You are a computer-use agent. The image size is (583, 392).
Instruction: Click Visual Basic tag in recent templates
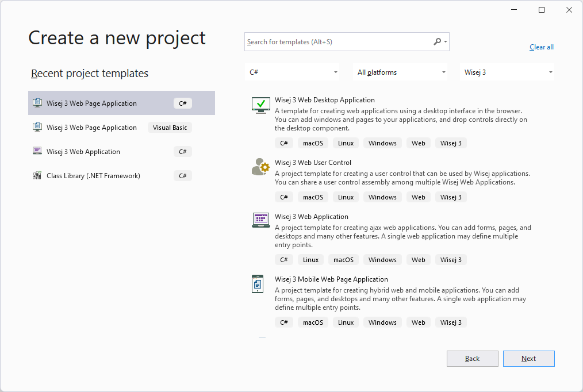pos(170,128)
